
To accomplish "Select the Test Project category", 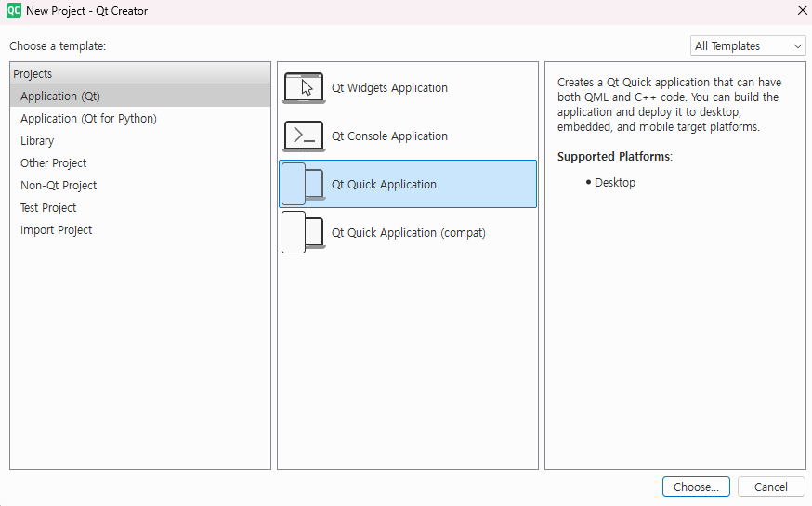I will tap(48, 207).
